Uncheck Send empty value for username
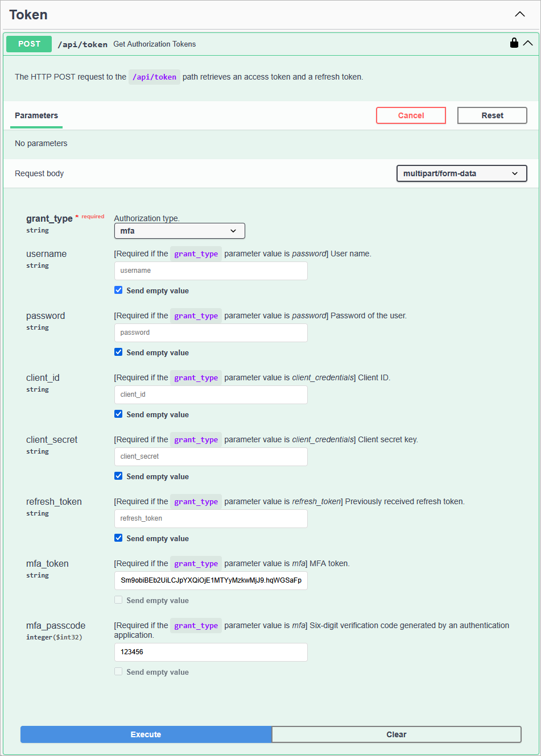The image size is (541, 756). [118, 289]
